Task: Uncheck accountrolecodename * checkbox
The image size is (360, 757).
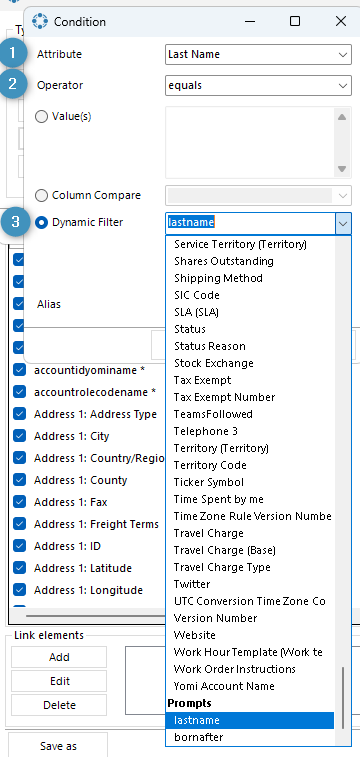Action: click(x=19, y=392)
